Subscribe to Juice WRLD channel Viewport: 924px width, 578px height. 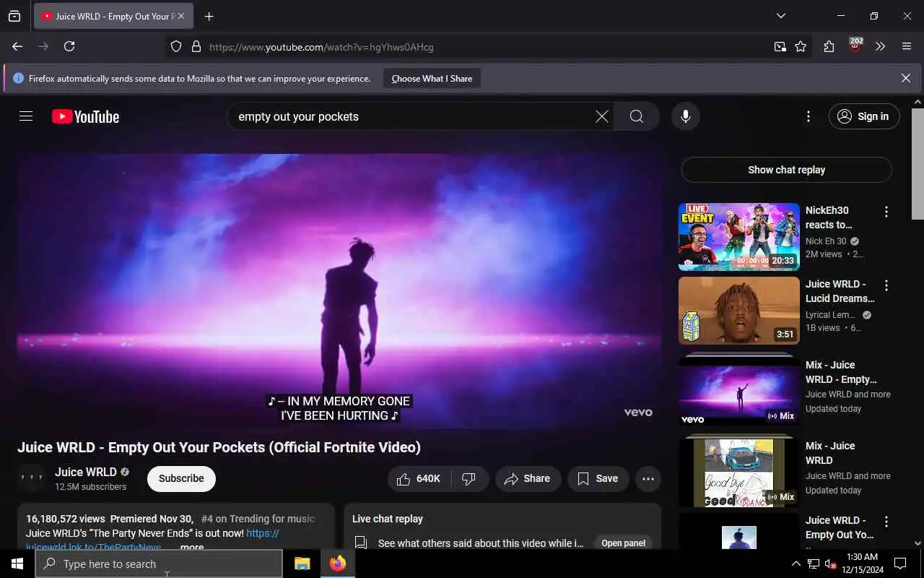click(181, 478)
